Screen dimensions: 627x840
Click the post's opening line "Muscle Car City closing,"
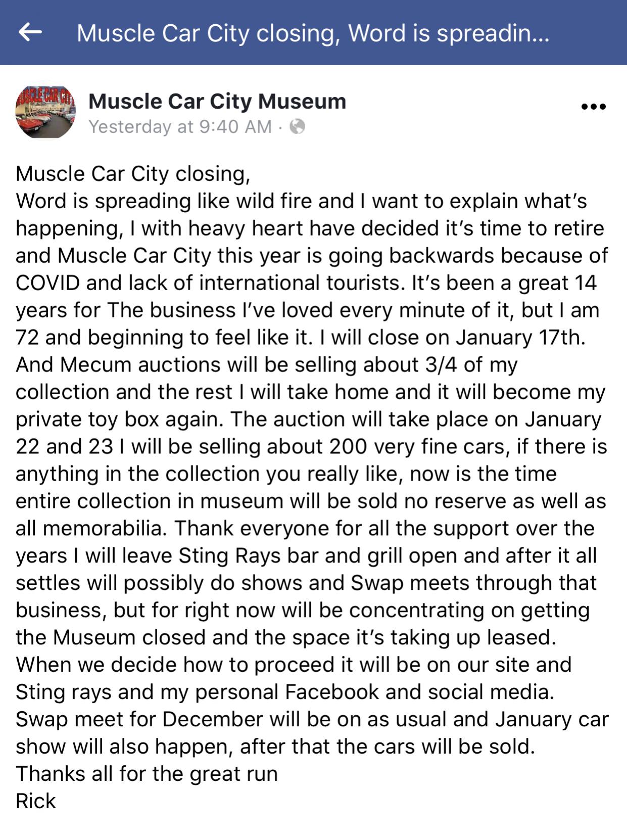pyautogui.click(x=133, y=173)
